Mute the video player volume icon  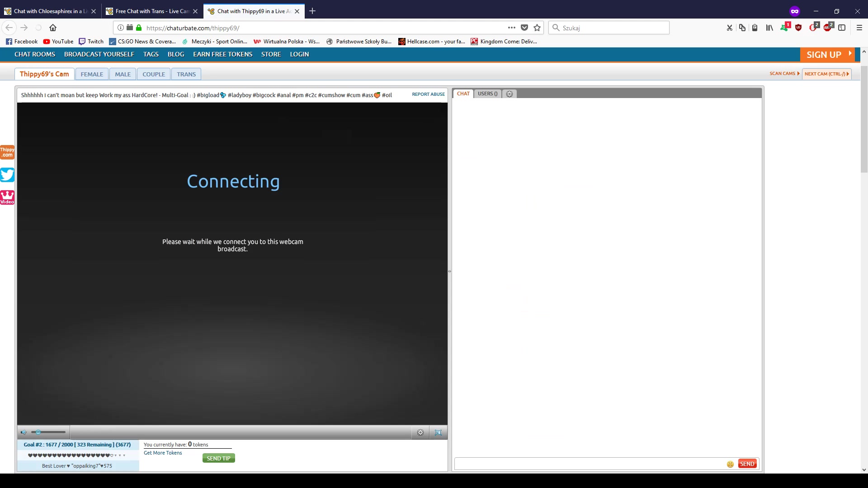pyautogui.click(x=24, y=432)
